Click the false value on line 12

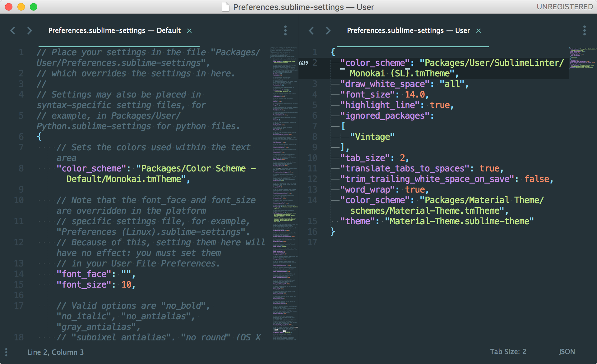pyautogui.click(x=537, y=179)
